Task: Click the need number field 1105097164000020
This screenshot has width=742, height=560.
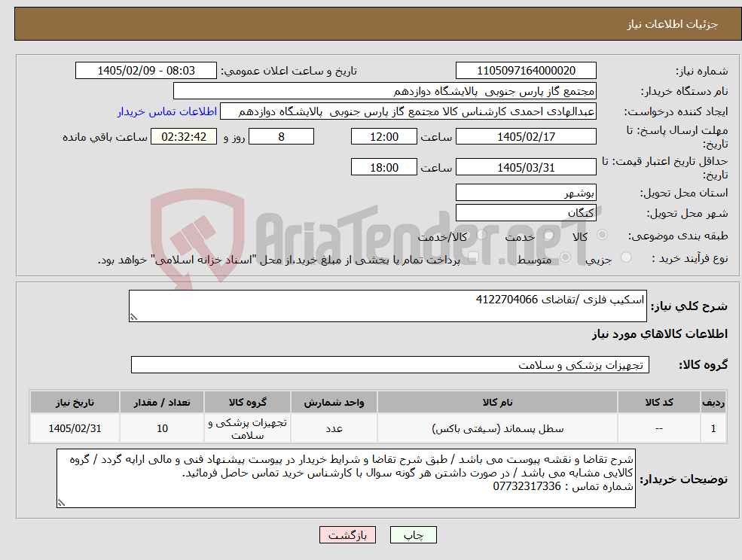Action: tap(526, 71)
